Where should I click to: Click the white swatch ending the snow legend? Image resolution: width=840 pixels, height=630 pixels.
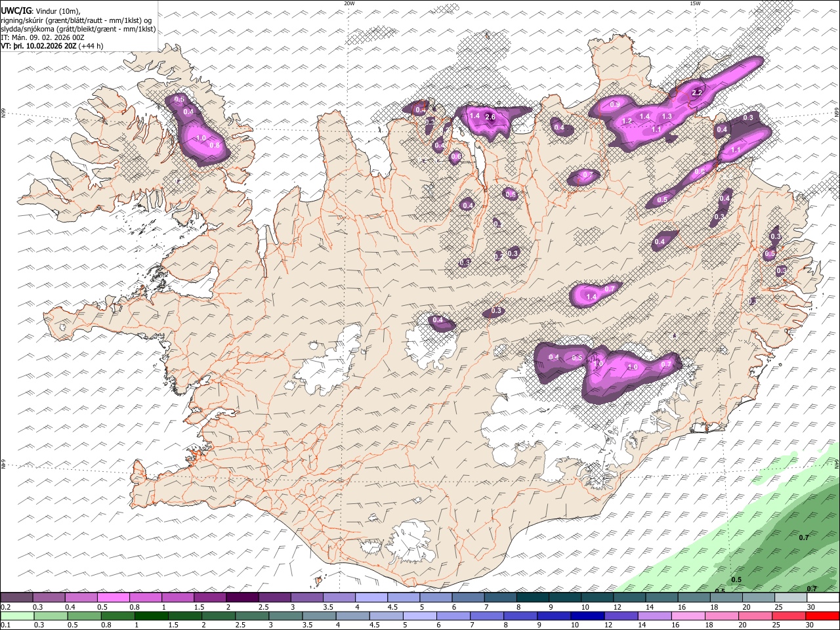[822, 597]
